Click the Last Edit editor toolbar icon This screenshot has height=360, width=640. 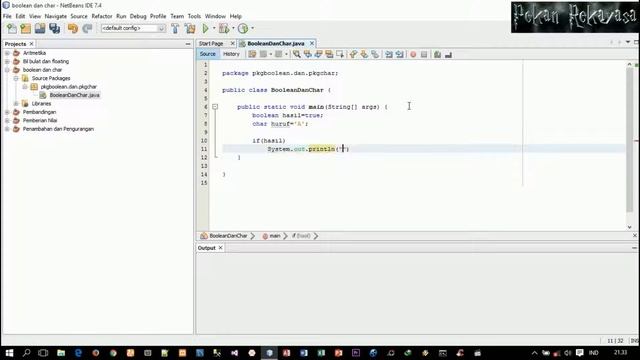coord(252,54)
